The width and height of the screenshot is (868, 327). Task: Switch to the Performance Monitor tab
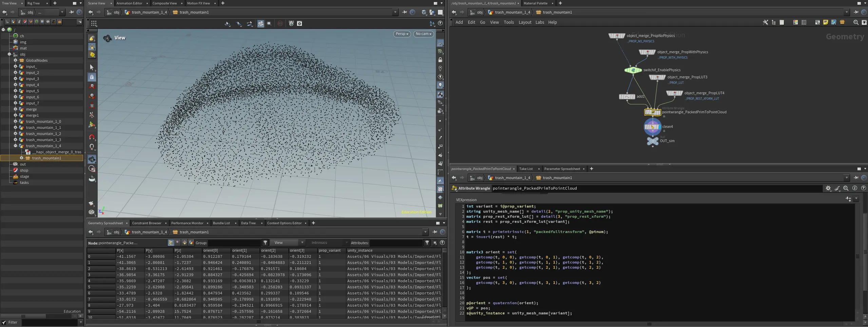tap(187, 223)
